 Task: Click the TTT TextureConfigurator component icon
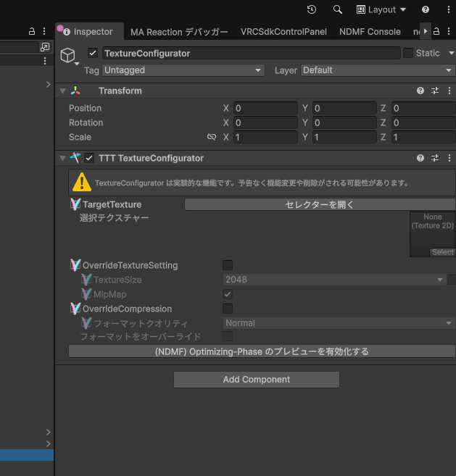tap(75, 158)
